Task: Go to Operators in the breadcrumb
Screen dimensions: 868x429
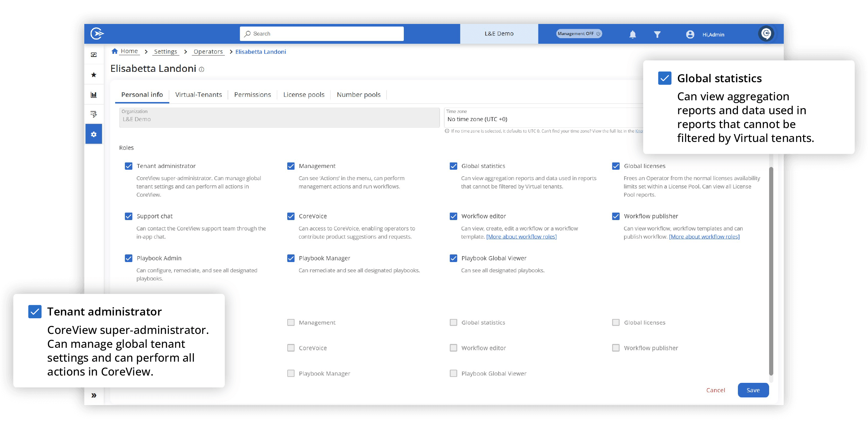Action: [208, 52]
